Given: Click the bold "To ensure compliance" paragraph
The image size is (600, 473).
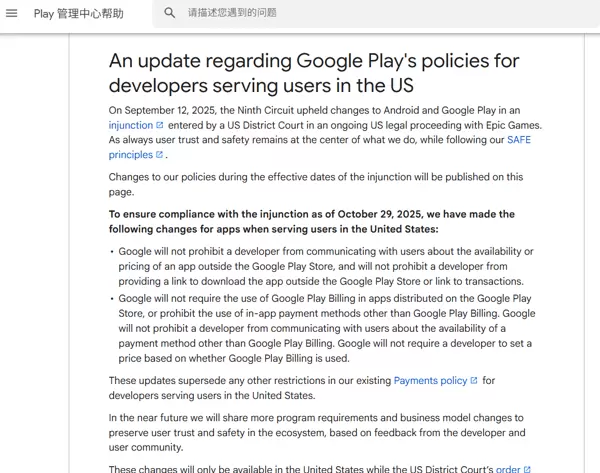Looking at the screenshot, I should pyautogui.click(x=312, y=221).
